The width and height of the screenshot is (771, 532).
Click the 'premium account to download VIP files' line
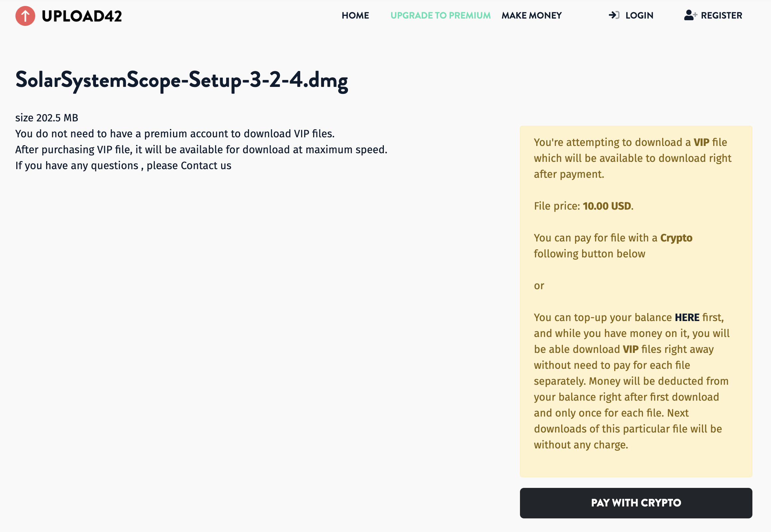coord(175,134)
